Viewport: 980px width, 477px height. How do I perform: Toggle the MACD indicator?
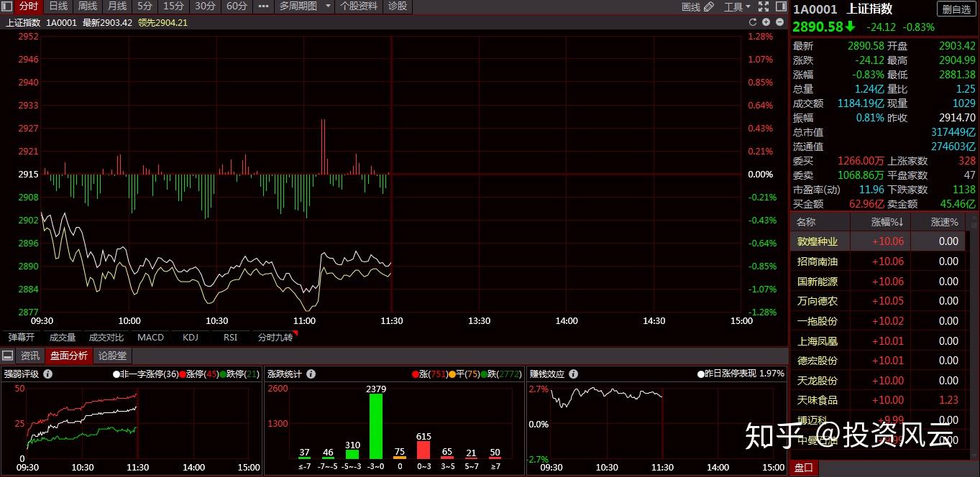[x=150, y=338]
